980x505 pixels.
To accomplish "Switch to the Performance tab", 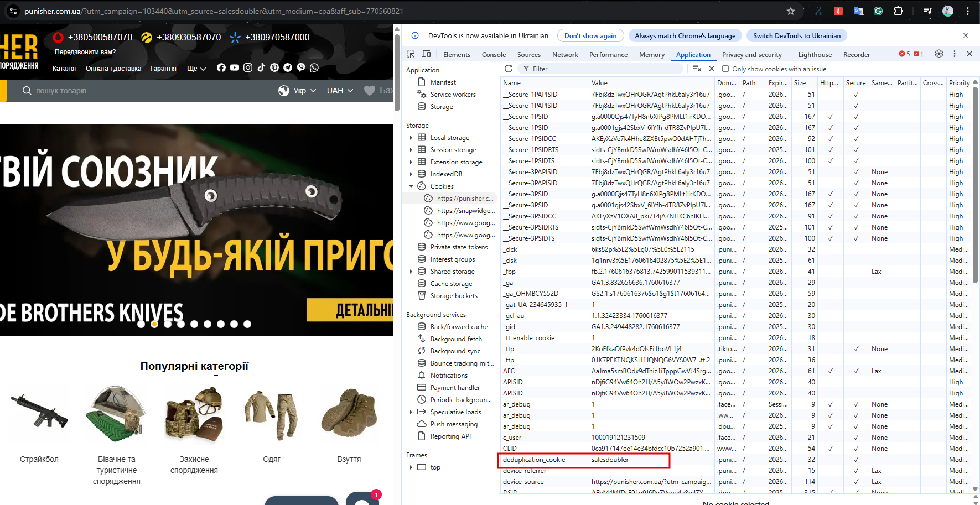I will coord(608,55).
